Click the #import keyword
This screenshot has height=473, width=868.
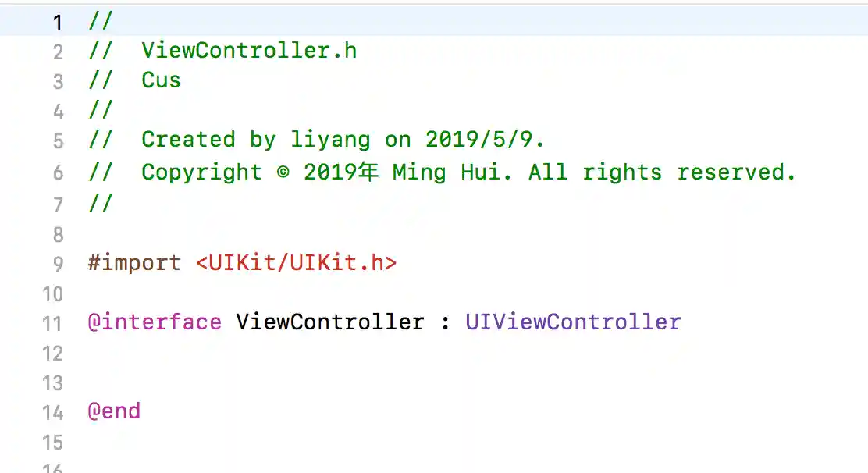(x=134, y=263)
